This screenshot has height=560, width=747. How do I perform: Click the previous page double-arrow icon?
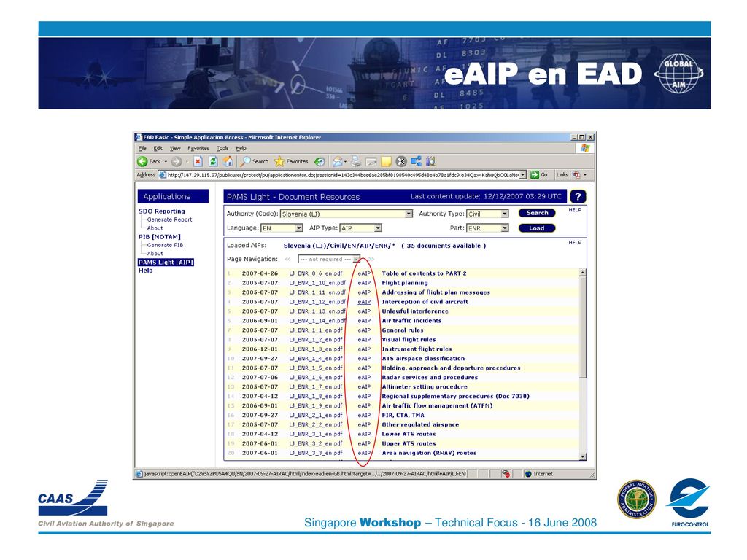(x=287, y=259)
